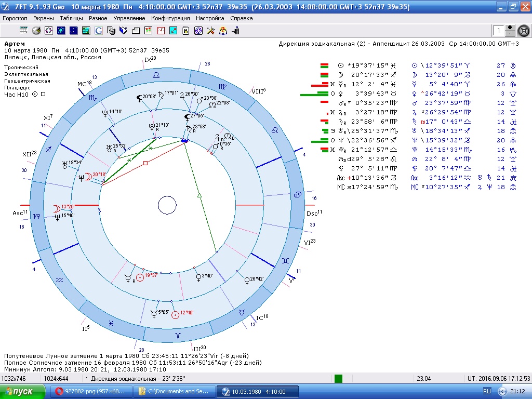Open the geographic map toolbar icon
This screenshot has height=399, width=532.
tap(86, 31)
